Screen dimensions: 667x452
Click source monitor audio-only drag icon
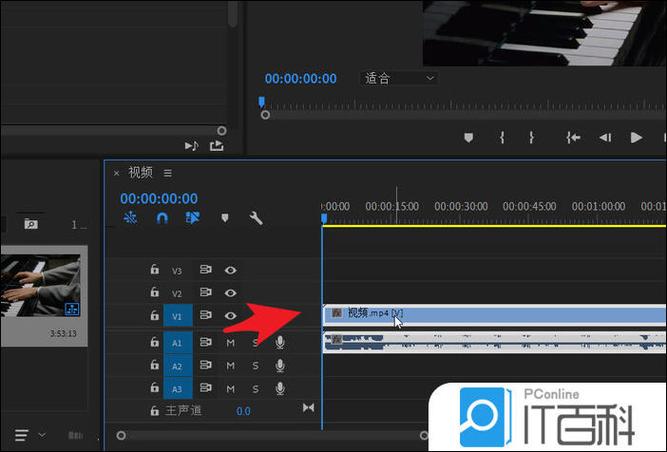coord(191,146)
